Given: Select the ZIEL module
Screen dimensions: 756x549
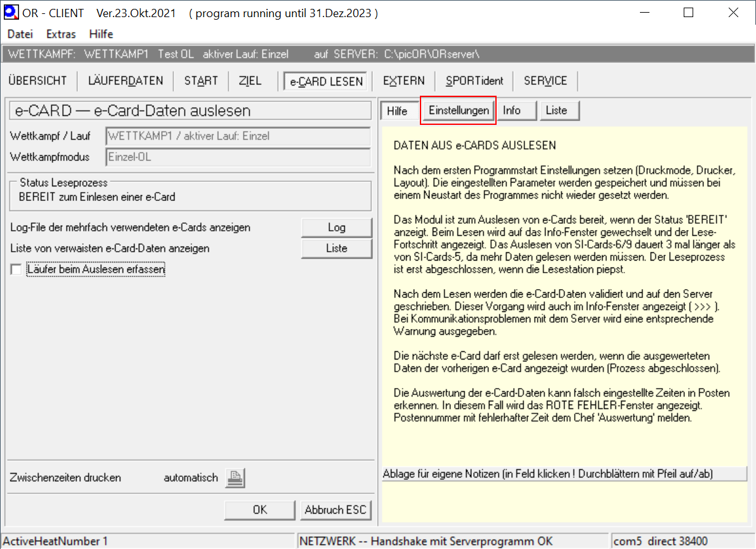Looking at the screenshot, I should tap(250, 81).
